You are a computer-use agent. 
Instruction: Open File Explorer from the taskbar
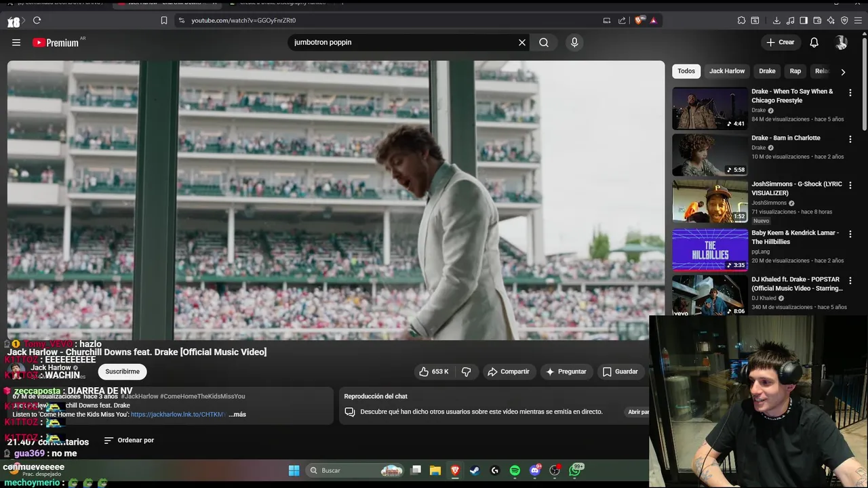pos(435,470)
